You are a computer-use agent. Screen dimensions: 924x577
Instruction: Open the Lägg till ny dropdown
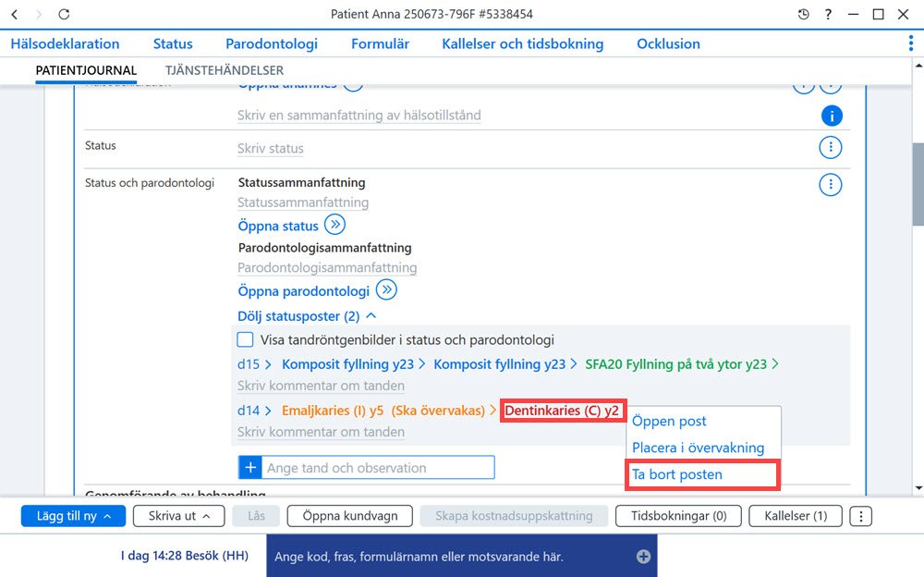click(x=73, y=516)
